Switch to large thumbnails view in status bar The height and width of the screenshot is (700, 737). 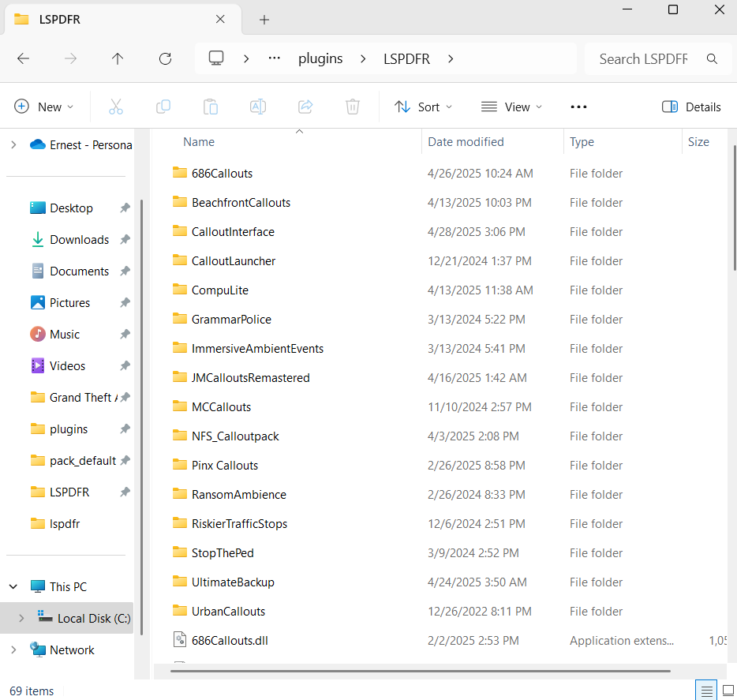(728, 691)
